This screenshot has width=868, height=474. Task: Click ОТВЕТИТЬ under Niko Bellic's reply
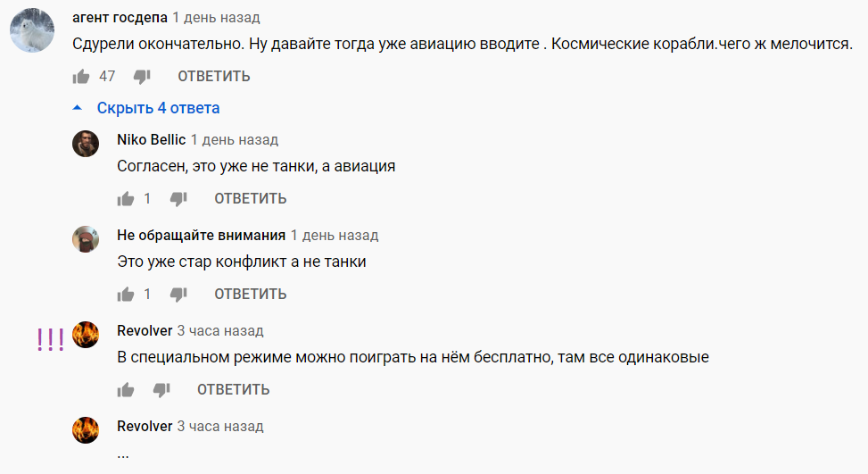(251, 198)
